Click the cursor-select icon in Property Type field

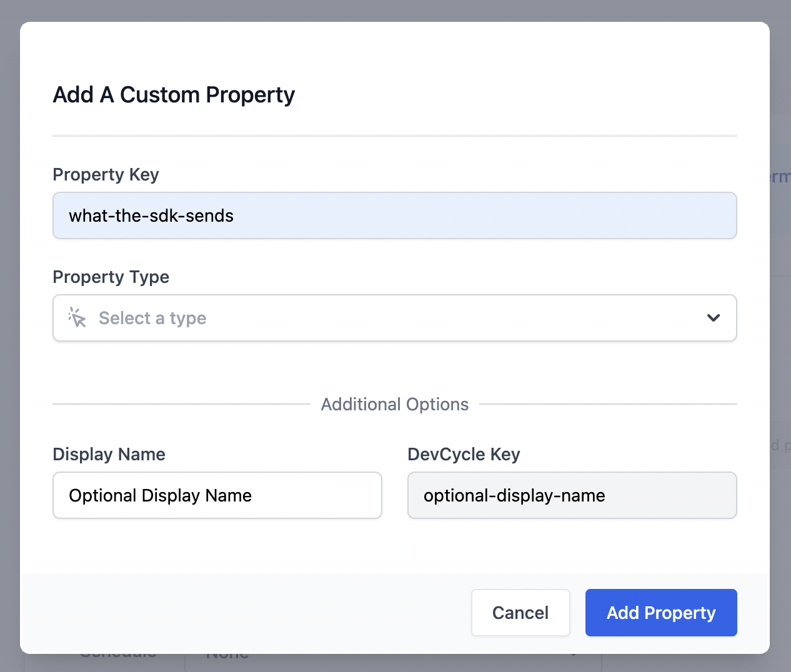coord(77,318)
